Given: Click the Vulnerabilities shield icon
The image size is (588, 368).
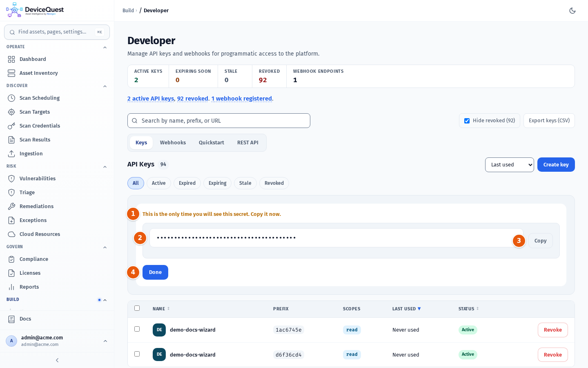Looking at the screenshot, I should pos(11,179).
